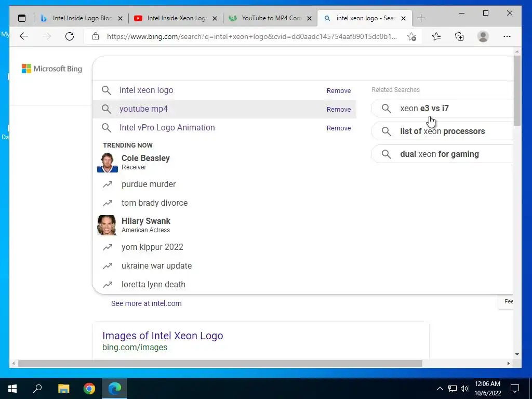Close the intel xeon logo search tab

tap(403, 18)
